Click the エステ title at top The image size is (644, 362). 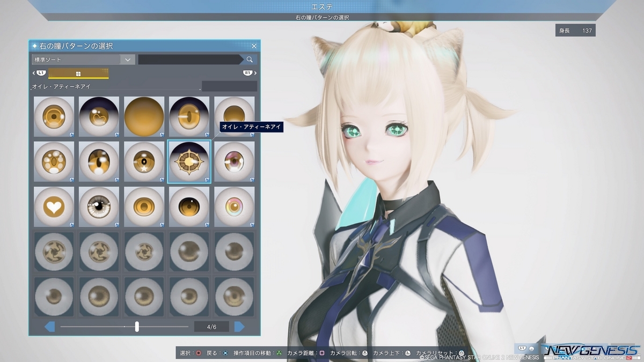coord(322,6)
